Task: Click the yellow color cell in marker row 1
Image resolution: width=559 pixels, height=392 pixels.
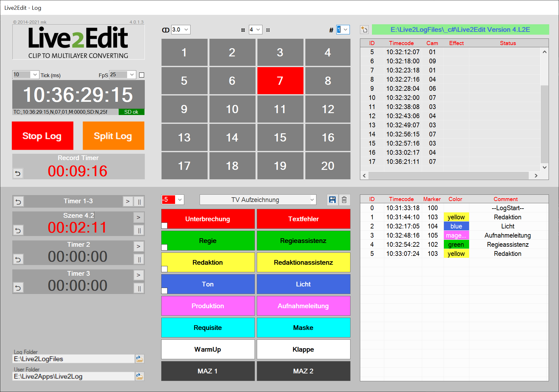Action: (x=456, y=217)
